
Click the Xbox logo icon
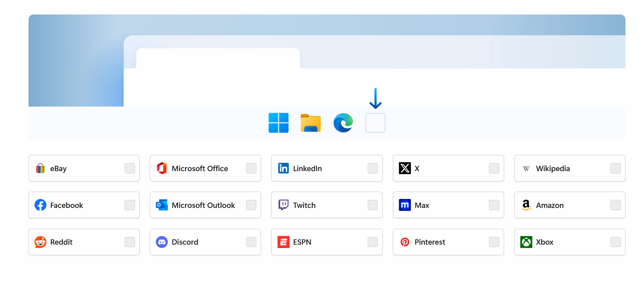coord(526,242)
